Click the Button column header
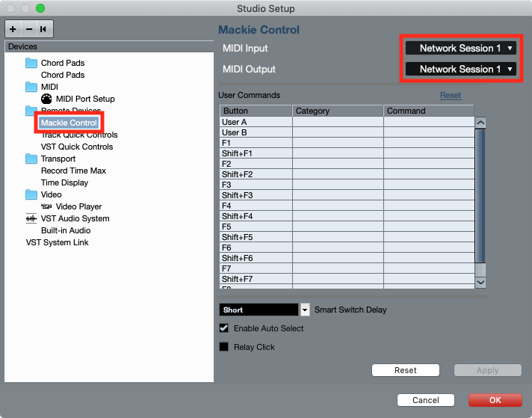The width and height of the screenshot is (532, 418). [x=256, y=111]
